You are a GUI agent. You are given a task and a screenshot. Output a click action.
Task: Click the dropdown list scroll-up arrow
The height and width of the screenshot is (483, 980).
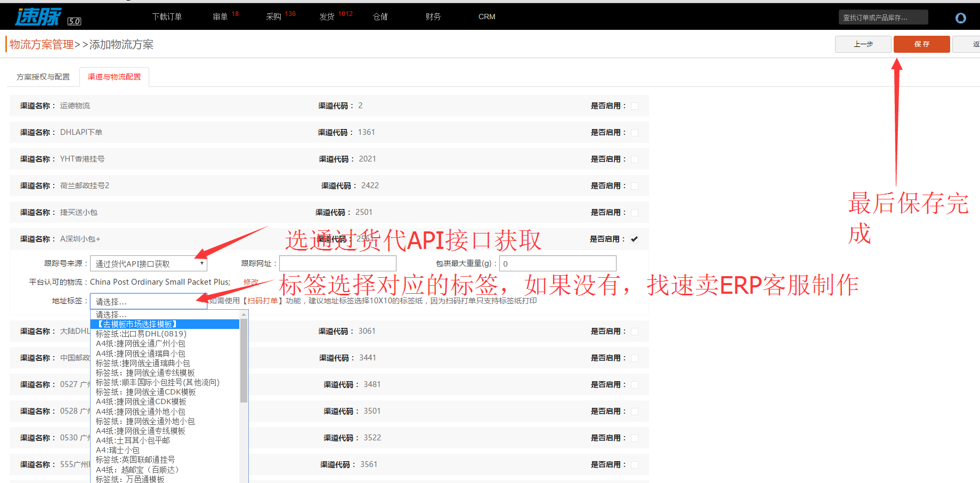244,315
